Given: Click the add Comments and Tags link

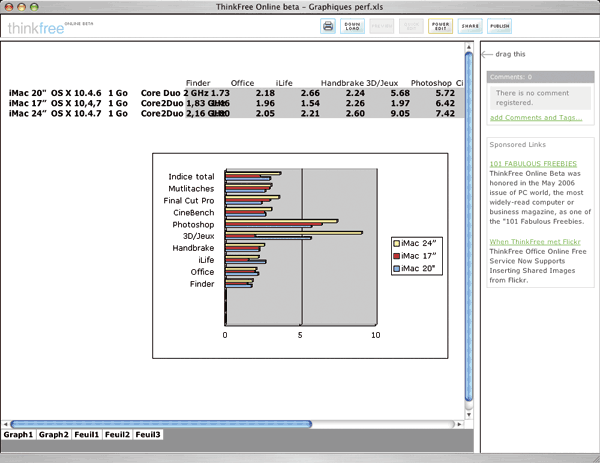Looking at the screenshot, I should pyautogui.click(x=538, y=118).
